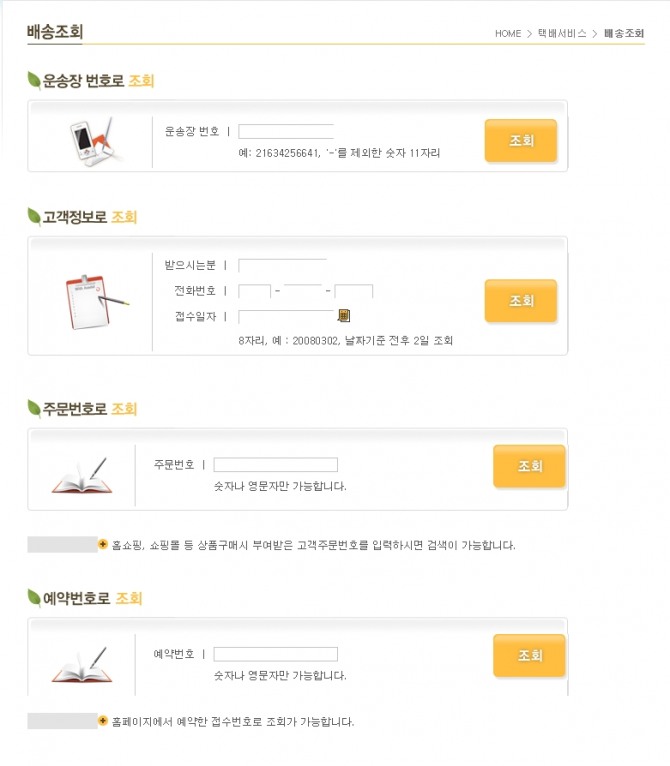Click the first 전화번호 input box
670x766 pixels.
(255, 291)
